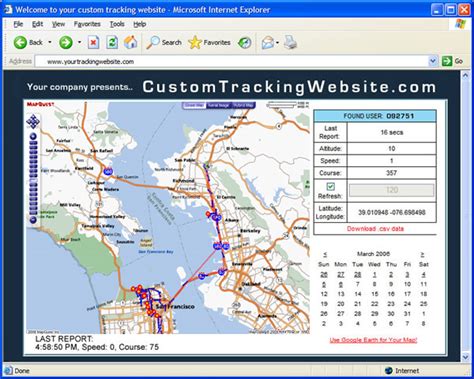The height and width of the screenshot is (379, 474).
Task: Select the Street Map tab
Action: pos(194,105)
